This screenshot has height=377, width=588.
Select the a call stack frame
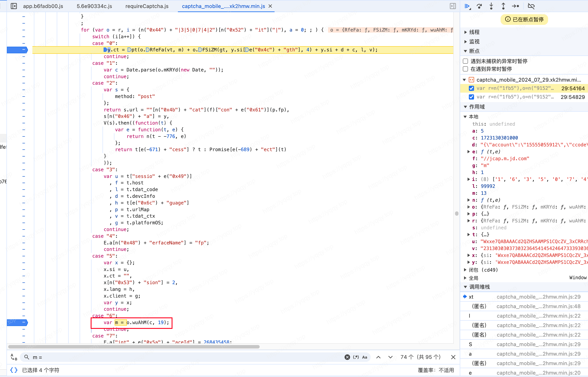[x=524, y=354]
